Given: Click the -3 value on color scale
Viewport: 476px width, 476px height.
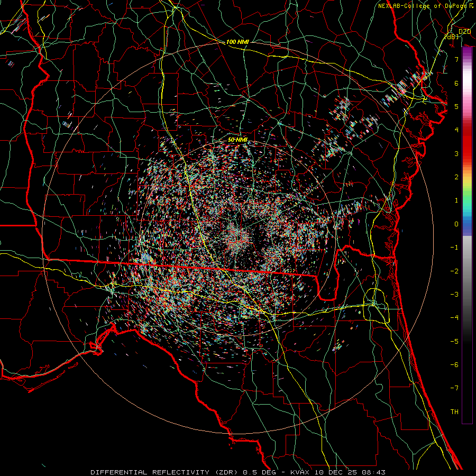Looking at the screenshot, I should coord(454,295).
